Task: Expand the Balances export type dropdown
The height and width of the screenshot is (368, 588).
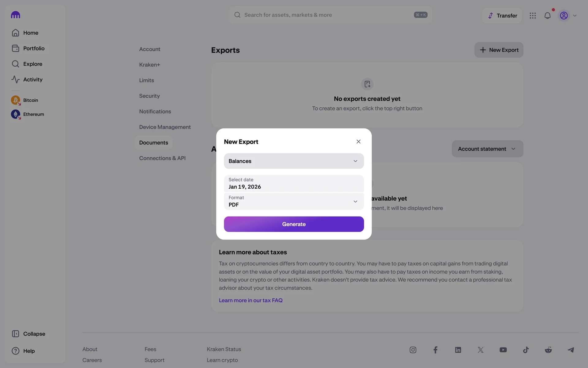Action: coord(294,161)
